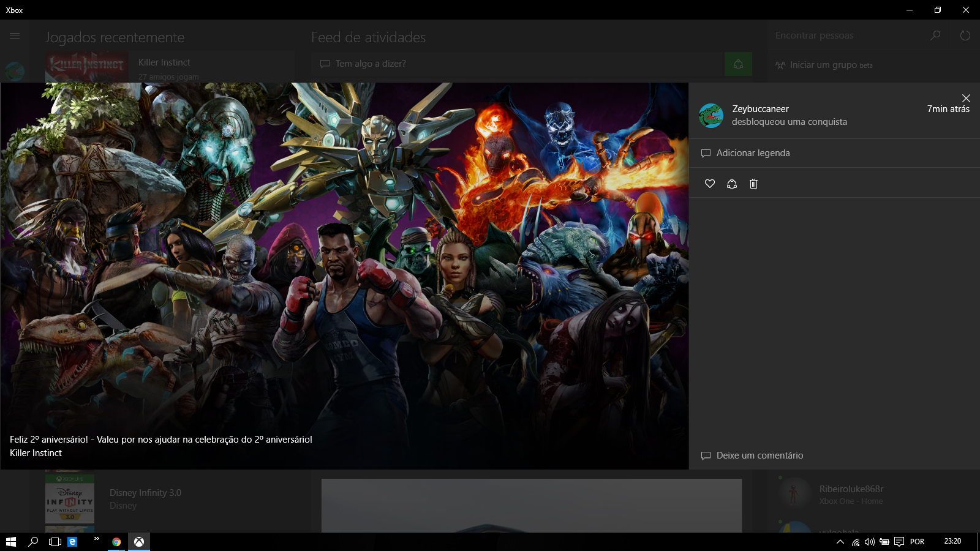The height and width of the screenshot is (551, 980).
Task: Open the Action Center notifications icon
Action: click(x=899, y=542)
